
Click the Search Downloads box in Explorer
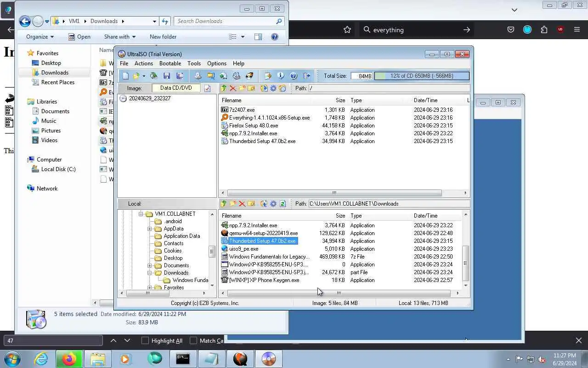[229, 21]
